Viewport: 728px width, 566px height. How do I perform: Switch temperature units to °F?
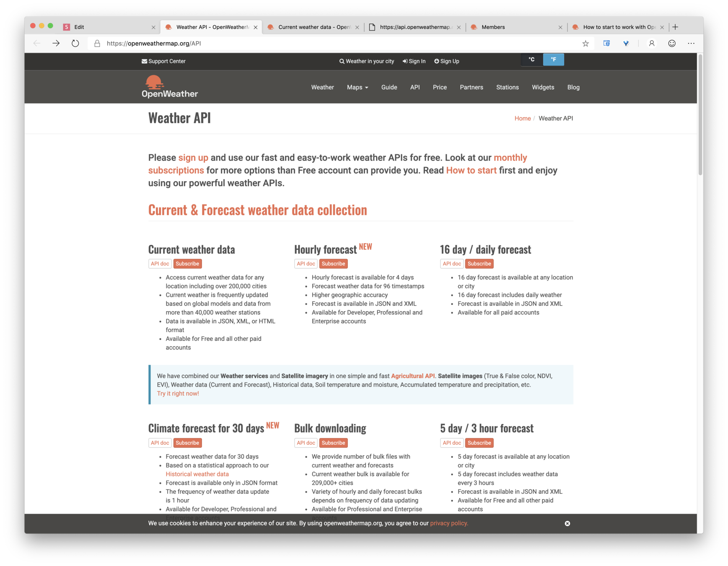pyautogui.click(x=553, y=60)
